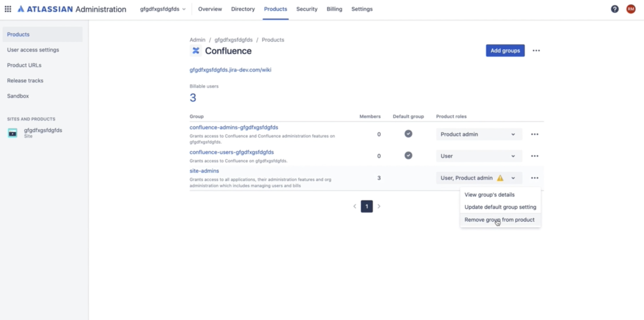Click default group checkmark for confluence-users
This screenshot has height=320, width=644.
point(408,155)
